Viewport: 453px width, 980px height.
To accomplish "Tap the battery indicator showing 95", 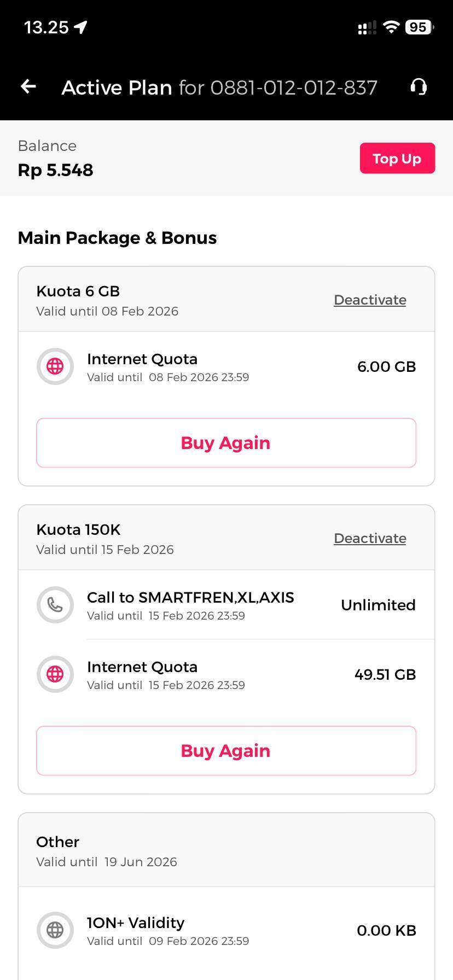I will [x=419, y=27].
